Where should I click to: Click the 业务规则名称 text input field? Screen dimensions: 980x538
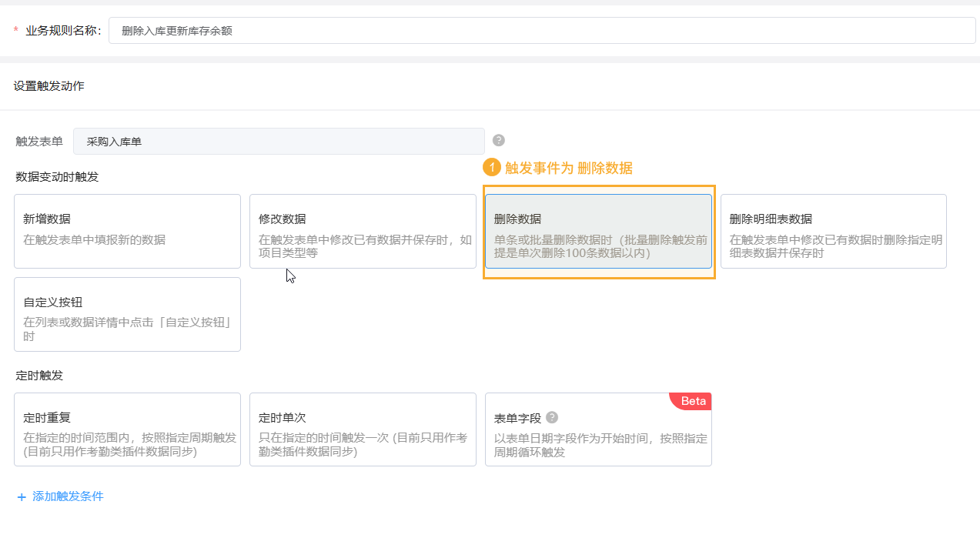point(542,31)
